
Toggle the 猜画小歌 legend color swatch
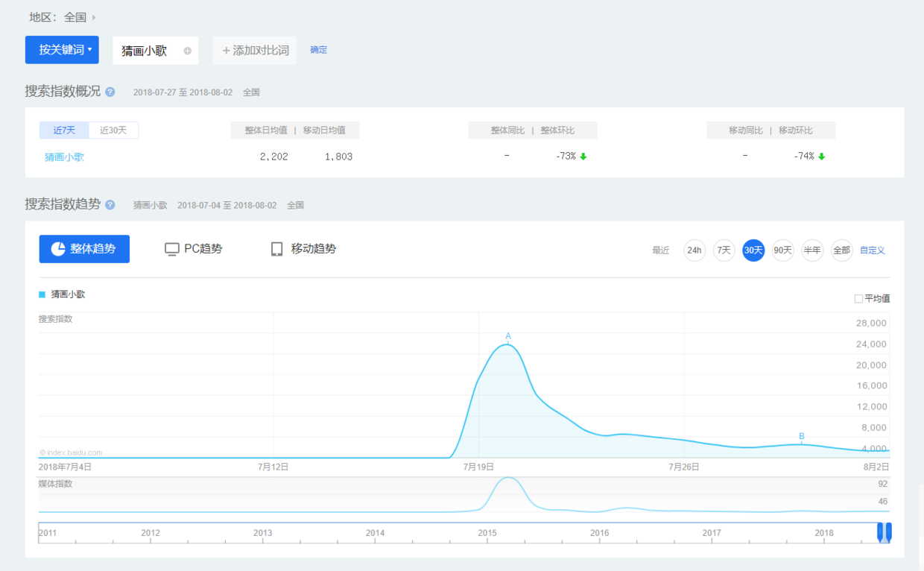pos(42,294)
